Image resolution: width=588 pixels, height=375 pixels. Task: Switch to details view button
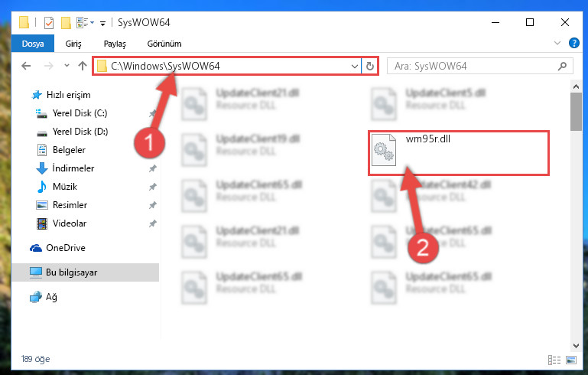click(554, 360)
